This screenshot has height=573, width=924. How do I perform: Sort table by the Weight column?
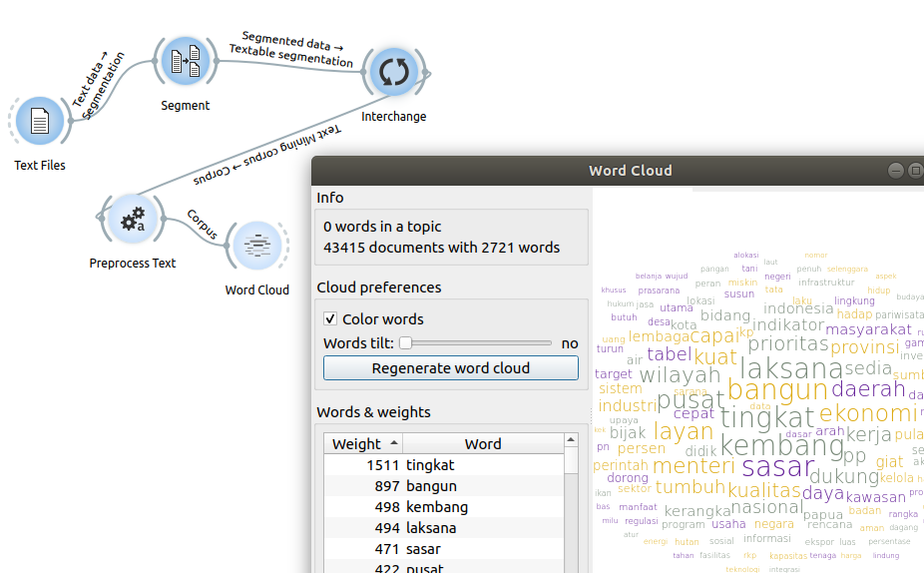(362, 444)
